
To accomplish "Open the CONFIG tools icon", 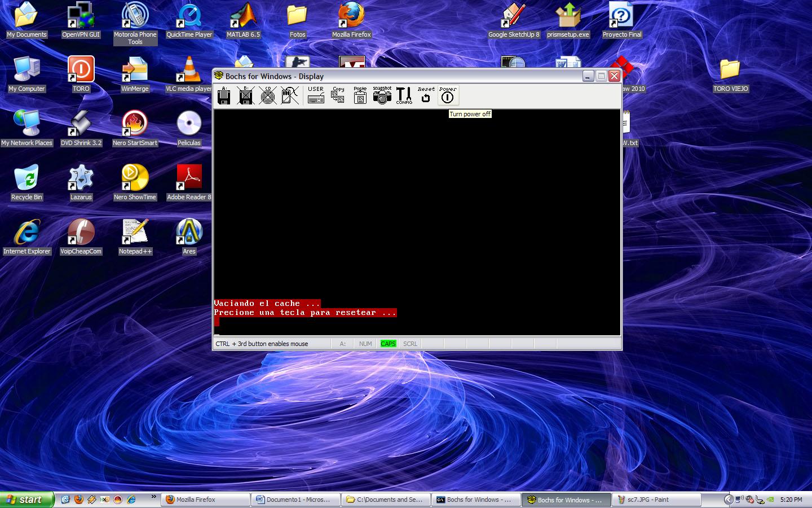I will pyautogui.click(x=404, y=95).
